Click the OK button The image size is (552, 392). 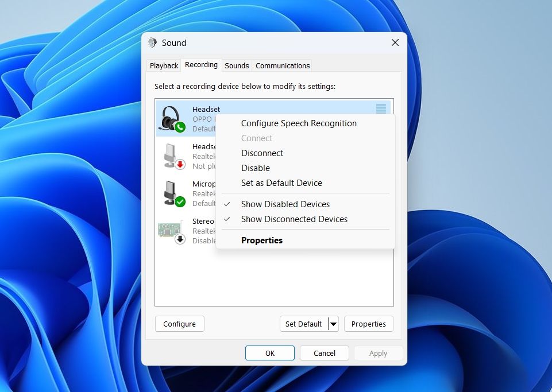coord(270,354)
